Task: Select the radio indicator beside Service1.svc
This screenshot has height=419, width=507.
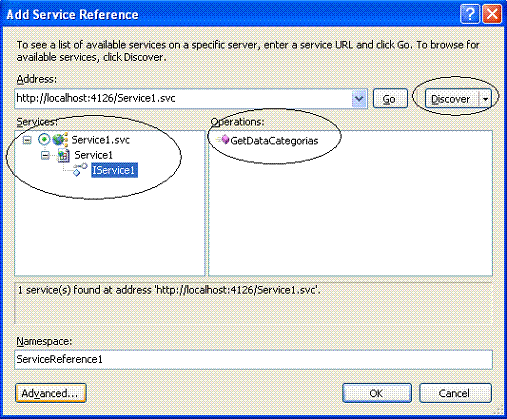Action: (44, 139)
